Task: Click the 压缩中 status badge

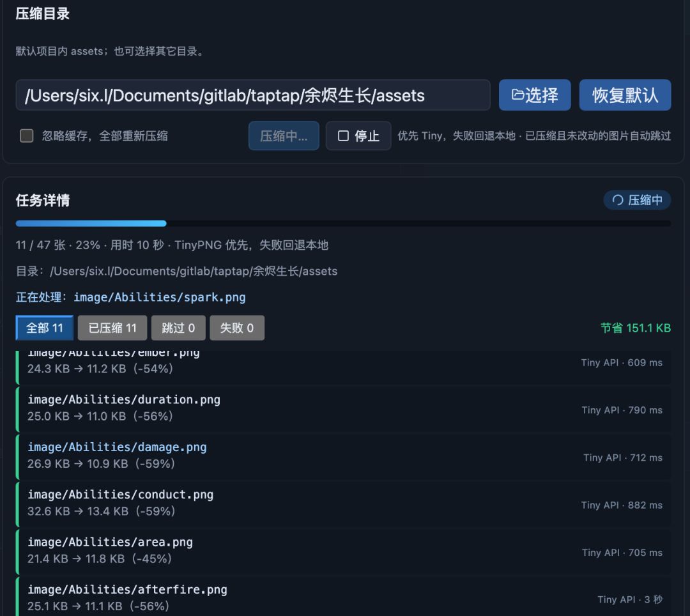Action: [637, 200]
